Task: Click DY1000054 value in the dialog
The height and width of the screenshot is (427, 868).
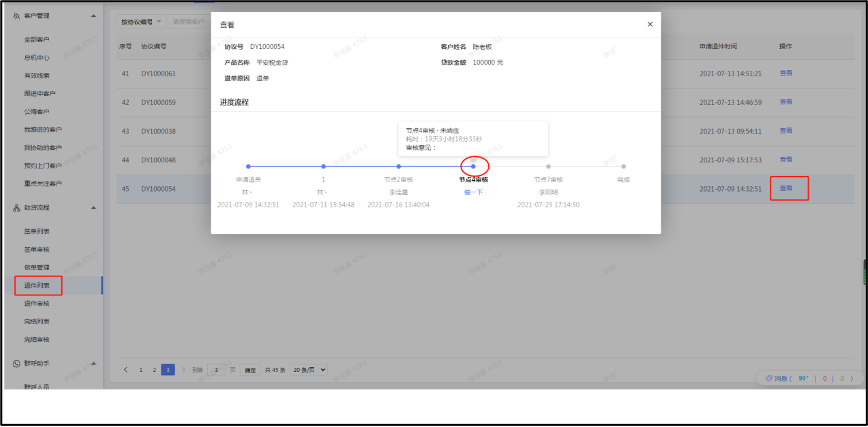Action: click(267, 47)
